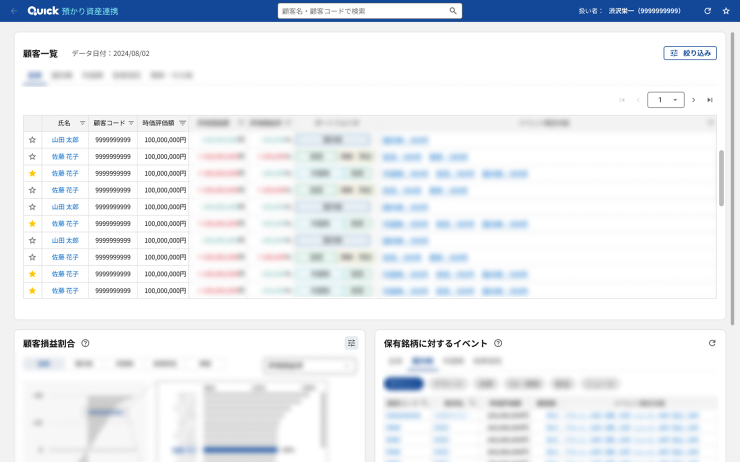Open chart settings icon in 顧客損益割合 panel
This screenshot has width=740, height=462.
pyautogui.click(x=351, y=343)
